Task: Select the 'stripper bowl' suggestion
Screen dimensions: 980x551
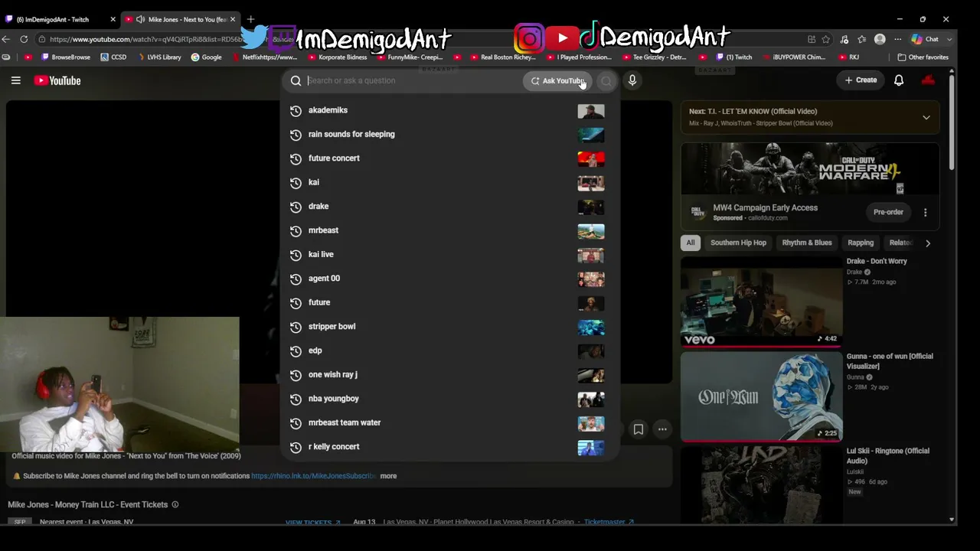Action: 449,327
